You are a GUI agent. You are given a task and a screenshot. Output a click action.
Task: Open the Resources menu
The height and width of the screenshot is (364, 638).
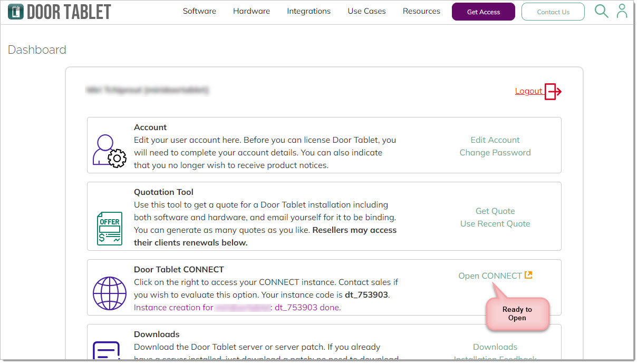(421, 11)
